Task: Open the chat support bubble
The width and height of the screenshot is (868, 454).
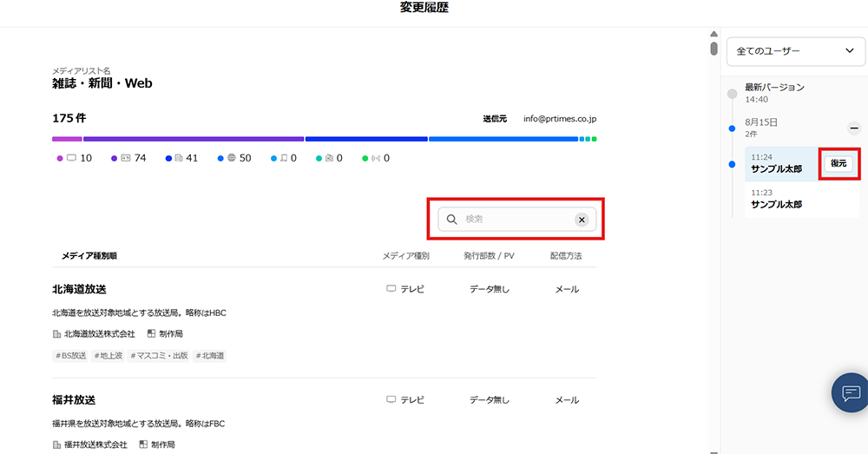Action: tap(851, 392)
